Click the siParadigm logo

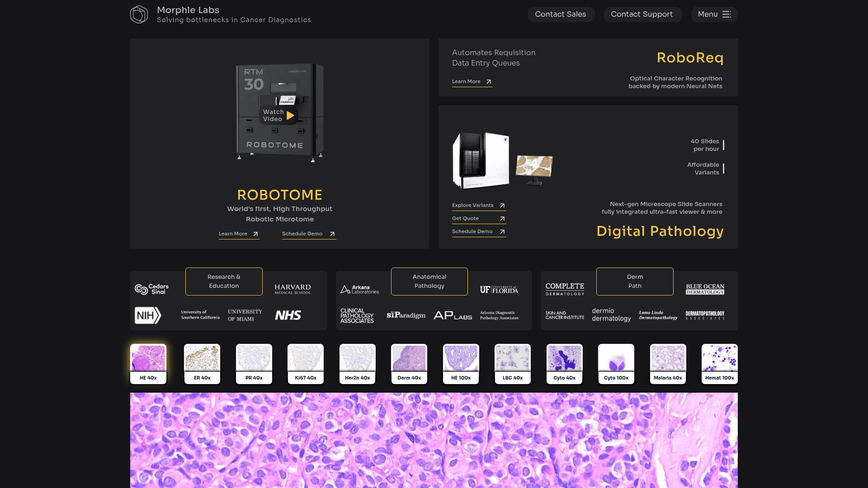point(406,315)
